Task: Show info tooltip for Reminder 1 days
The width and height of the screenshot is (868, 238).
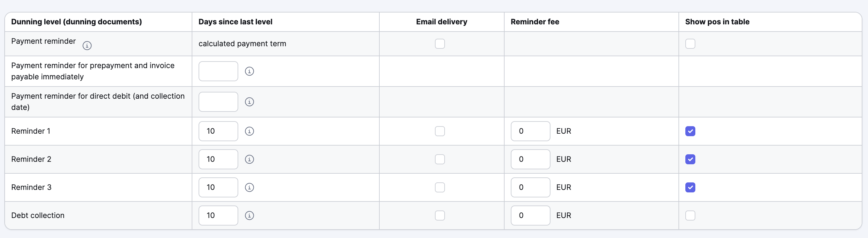Action: click(x=249, y=131)
